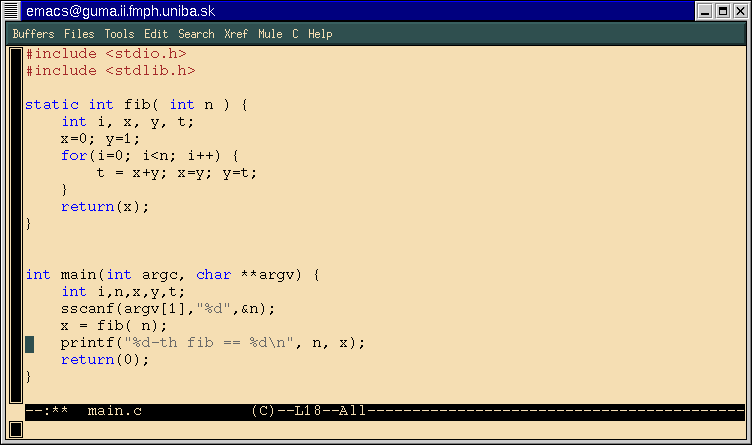
Task: Click 'return(0);' statement
Action: click(x=105, y=360)
